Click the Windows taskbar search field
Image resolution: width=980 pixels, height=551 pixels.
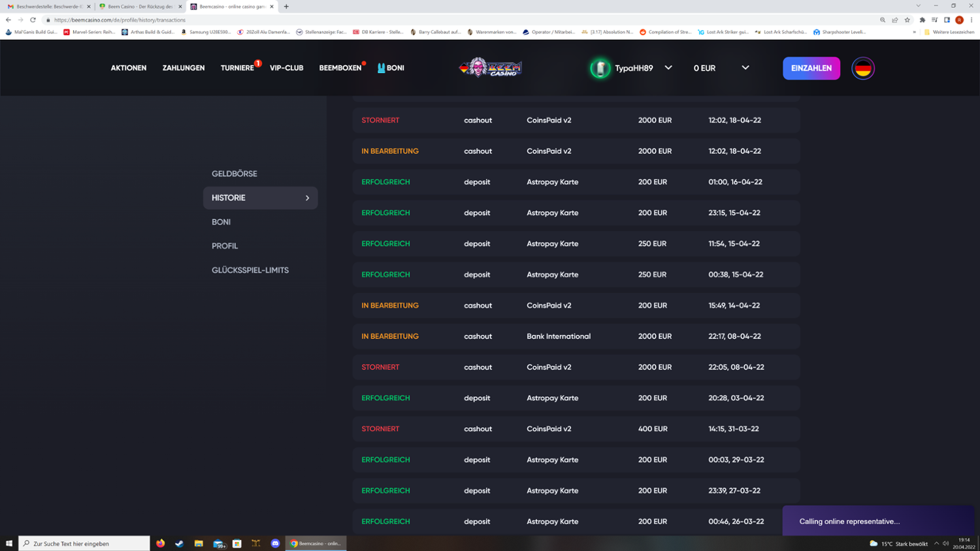(x=85, y=543)
